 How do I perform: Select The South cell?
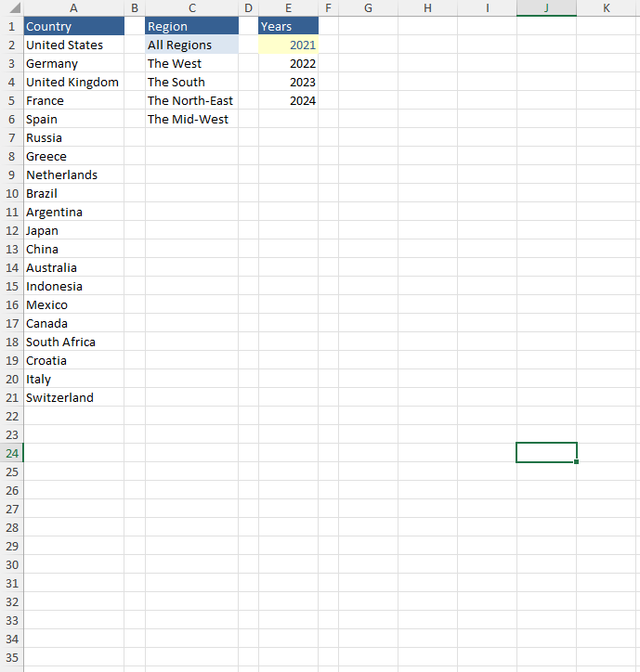[x=191, y=82]
